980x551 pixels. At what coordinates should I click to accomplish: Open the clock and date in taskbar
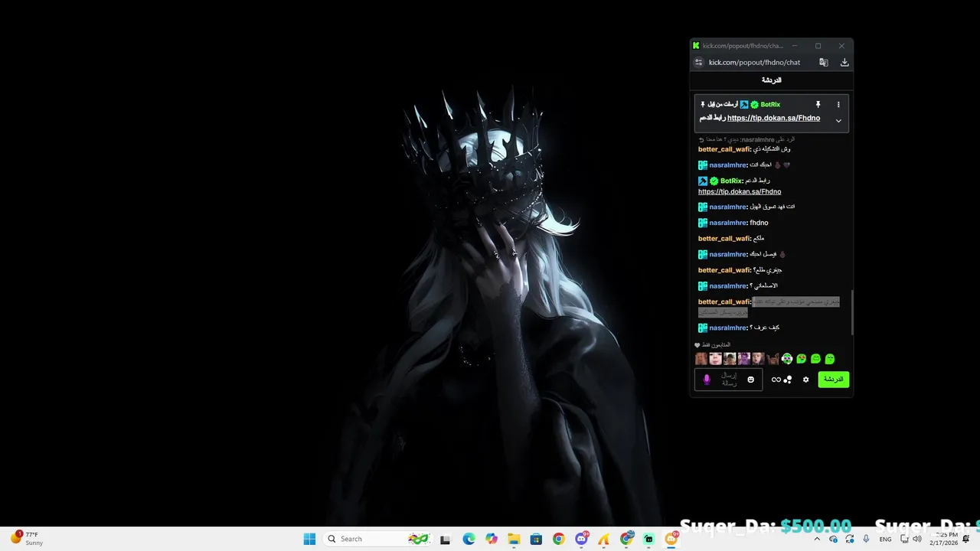click(944, 539)
